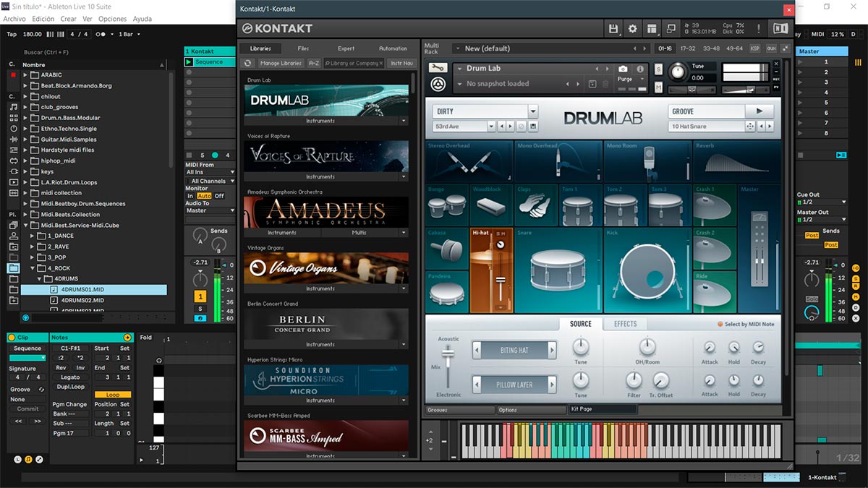Set track Monitor to Off
Viewport: 868px width, 488px height.
pos(219,196)
